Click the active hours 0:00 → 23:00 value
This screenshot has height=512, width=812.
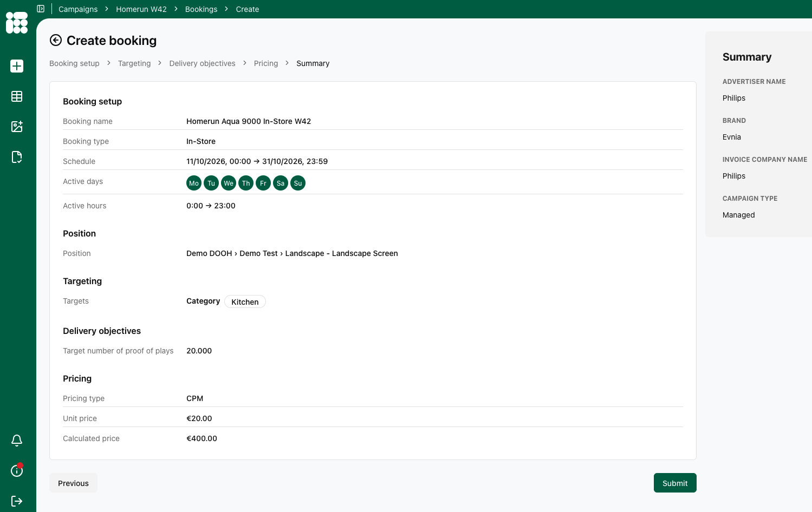211,206
